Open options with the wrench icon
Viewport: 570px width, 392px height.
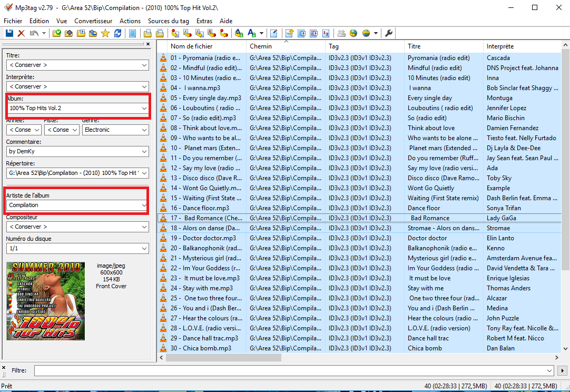[389, 33]
